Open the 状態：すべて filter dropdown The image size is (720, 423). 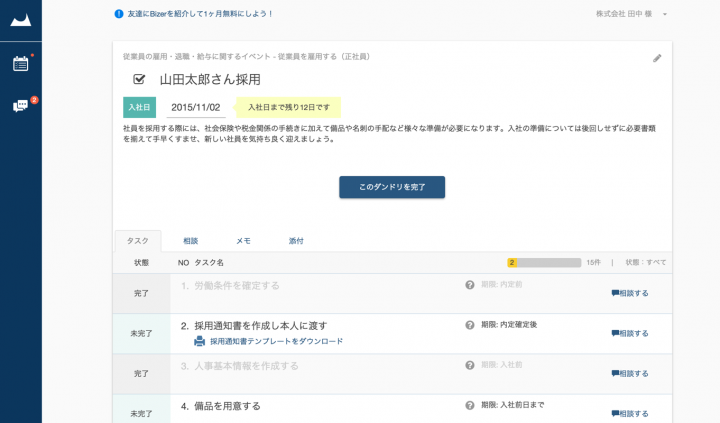[646, 263]
